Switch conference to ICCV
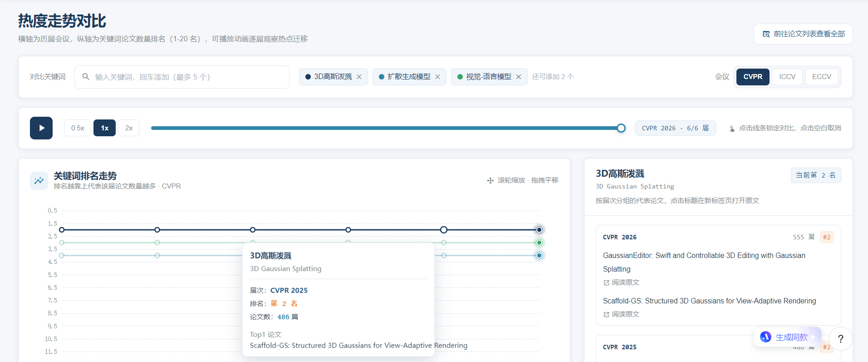This screenshot has height=362, width=868. 787,77
